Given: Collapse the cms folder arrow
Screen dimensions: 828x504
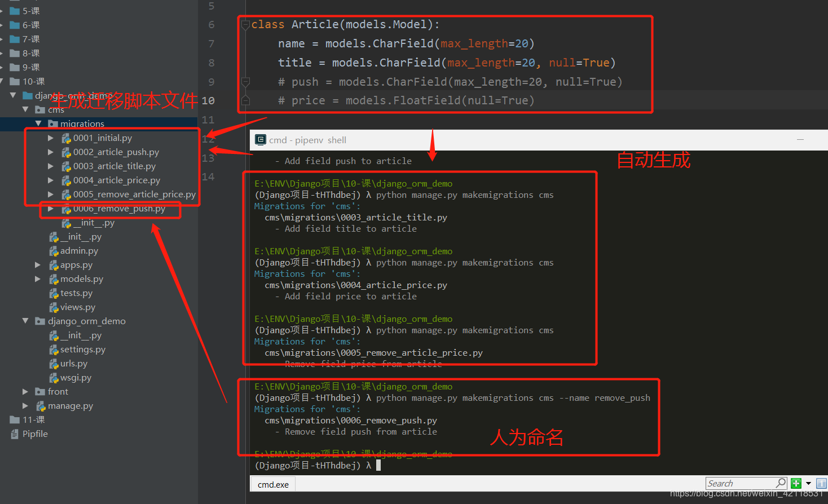Looking at the screenshot, I should pos(25,109).
